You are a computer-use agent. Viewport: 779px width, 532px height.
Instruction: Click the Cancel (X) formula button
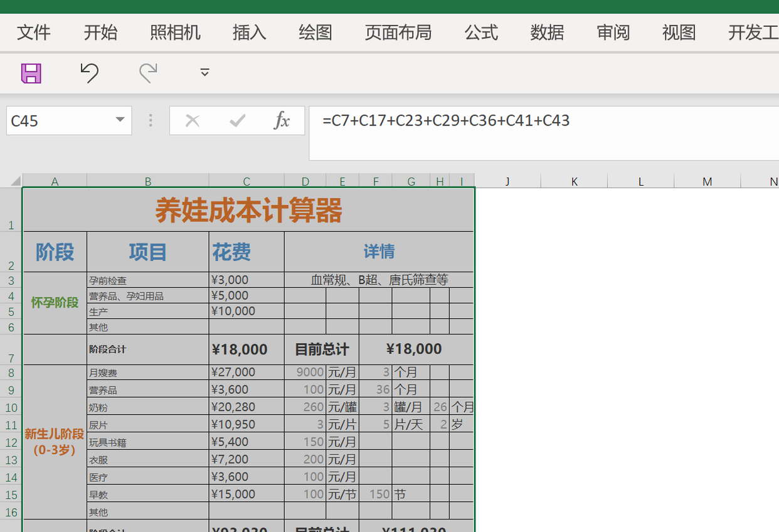point(193,120)
